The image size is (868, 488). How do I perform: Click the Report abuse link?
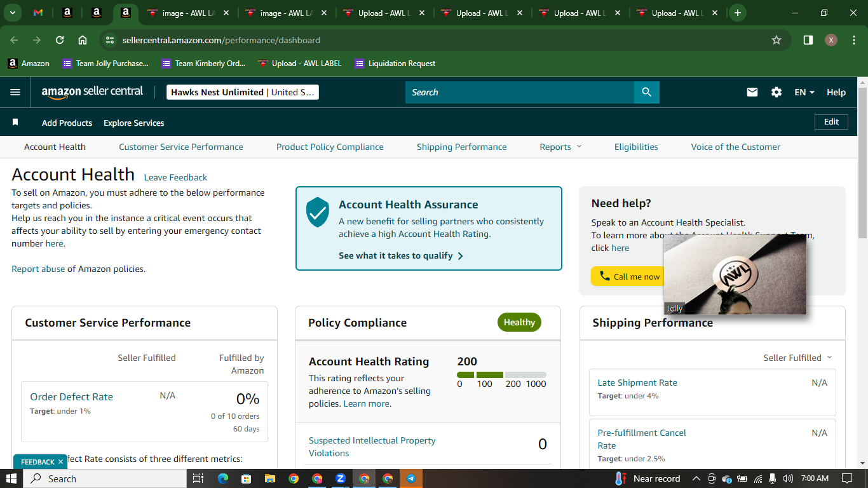38,269
